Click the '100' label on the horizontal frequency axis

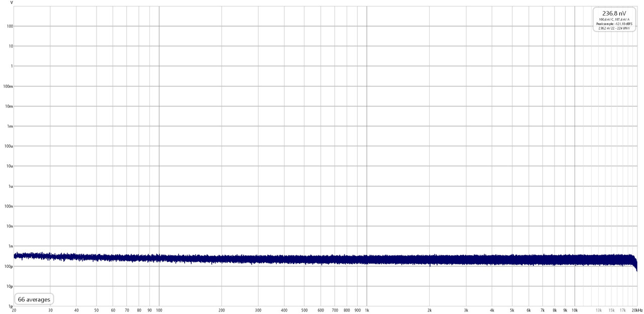(x=159, y=310)
